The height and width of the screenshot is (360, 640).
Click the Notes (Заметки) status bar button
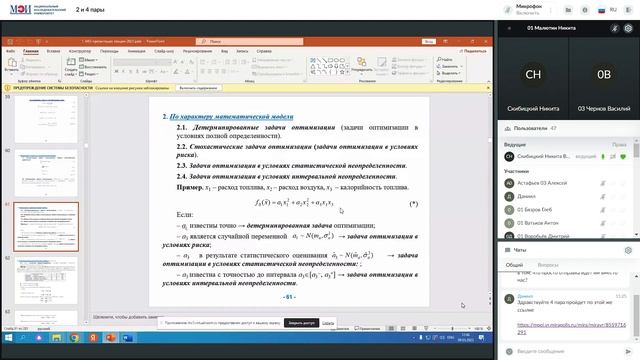(x=340, y=328)
